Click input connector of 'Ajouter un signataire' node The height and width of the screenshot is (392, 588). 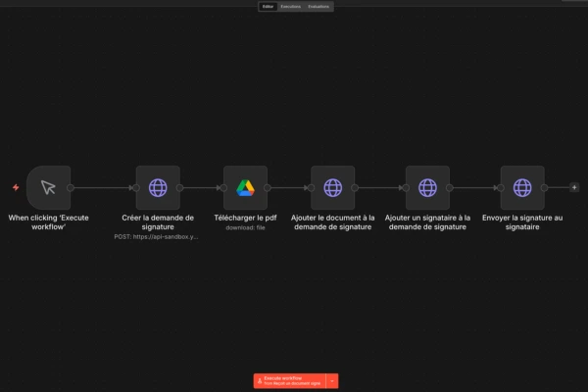click(406, 187)
